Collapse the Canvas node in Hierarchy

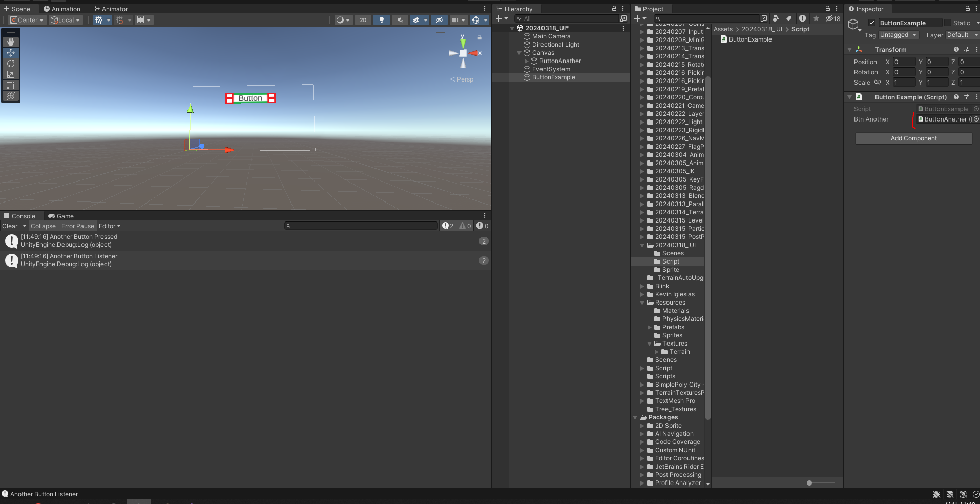click(x=519, y=53)
